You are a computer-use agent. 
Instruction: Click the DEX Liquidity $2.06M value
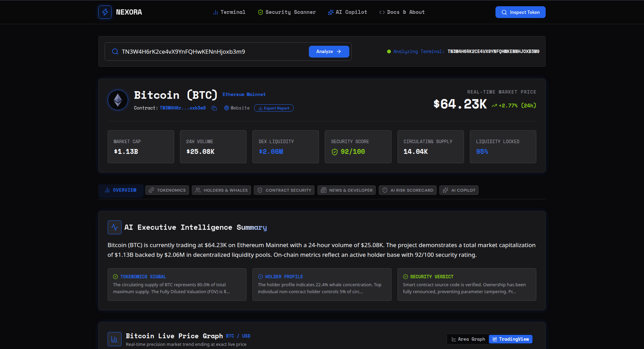pyautogui.click(x=271, y=152)
